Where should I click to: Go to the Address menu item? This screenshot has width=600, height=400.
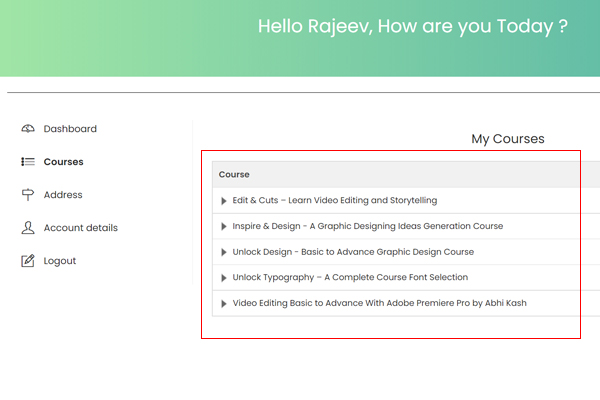(63, 195)
